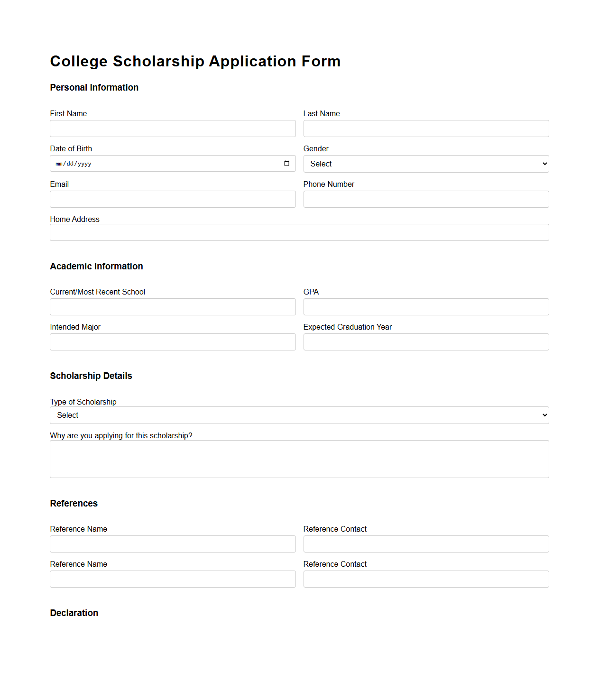Click the Intended Major field
This screenshot has width=599, height=700.
coord(173,342)
